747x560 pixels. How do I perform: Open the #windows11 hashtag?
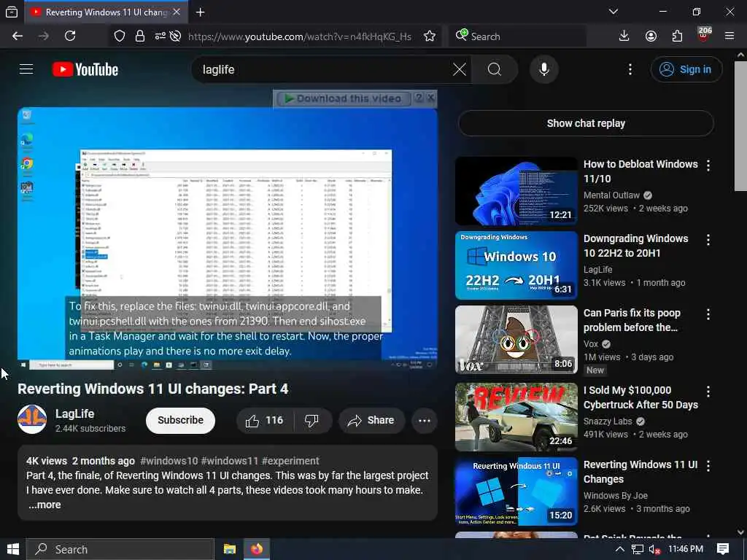click(x=229, y=461)
